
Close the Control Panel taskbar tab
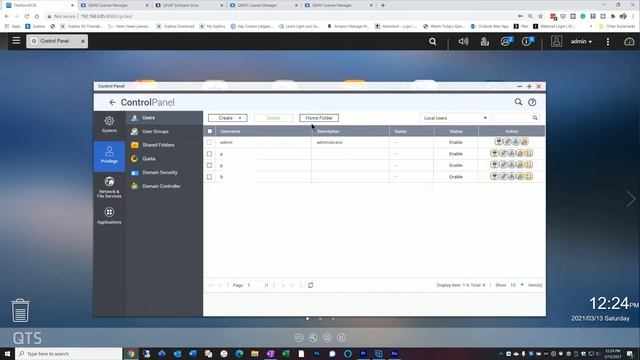[82, 41]
